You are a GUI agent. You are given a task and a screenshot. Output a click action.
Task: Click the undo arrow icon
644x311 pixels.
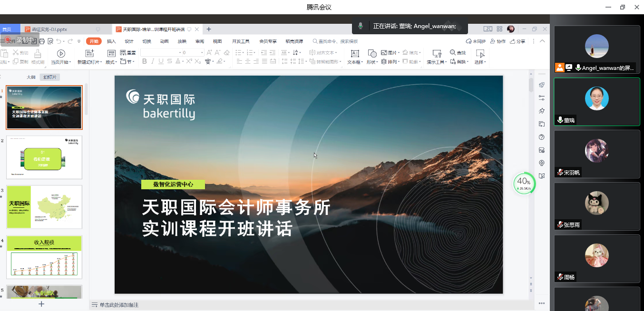pos(59,41)
